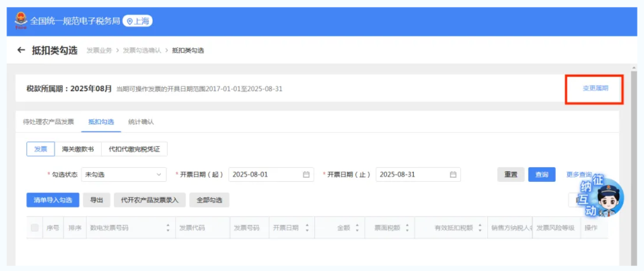Click the 清单导入勾选 button

click(x=53, y=200)
